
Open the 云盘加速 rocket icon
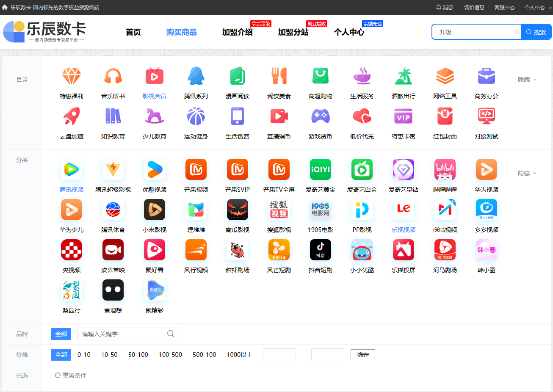[72, 116]
